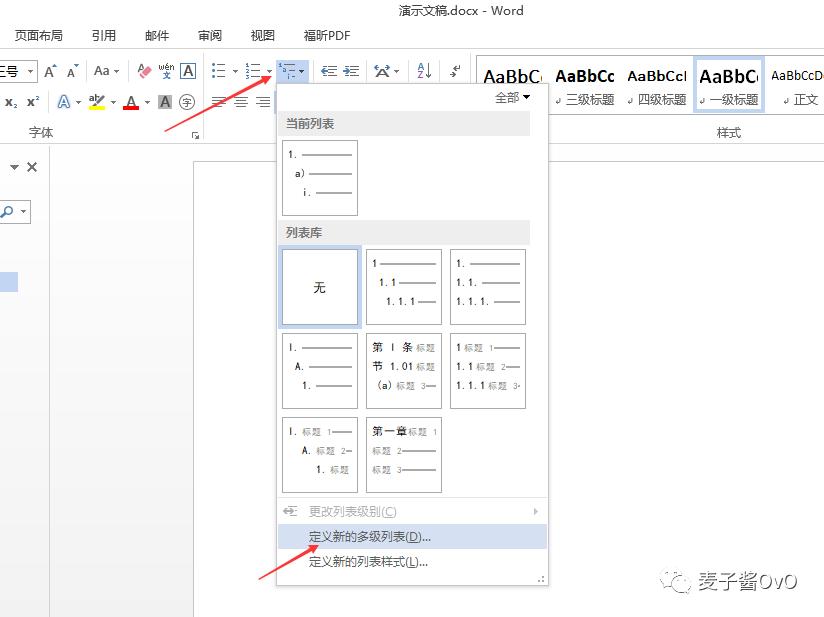The width and height of the screenshot is (824, 617).
Task: Toggle the bulleted list formatting
Action: (x=219, y=70)
